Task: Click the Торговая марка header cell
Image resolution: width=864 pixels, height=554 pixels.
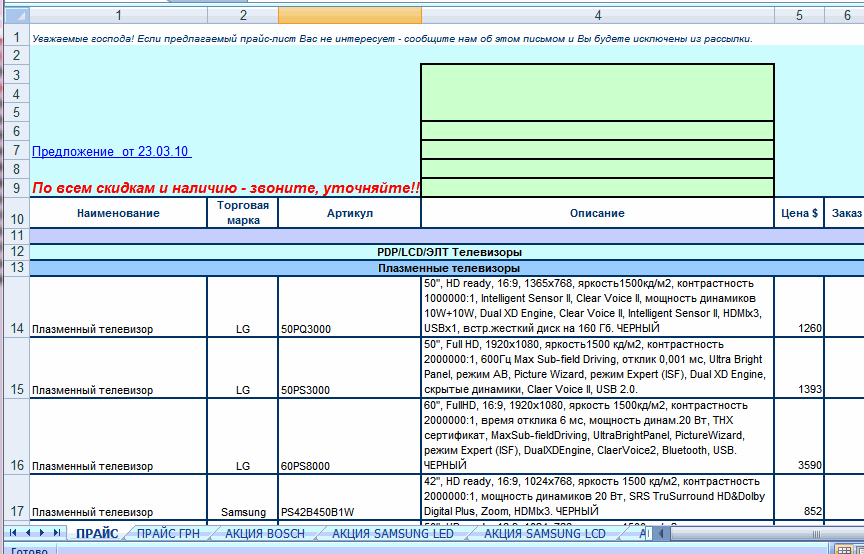Action: [x=243, y=213]
